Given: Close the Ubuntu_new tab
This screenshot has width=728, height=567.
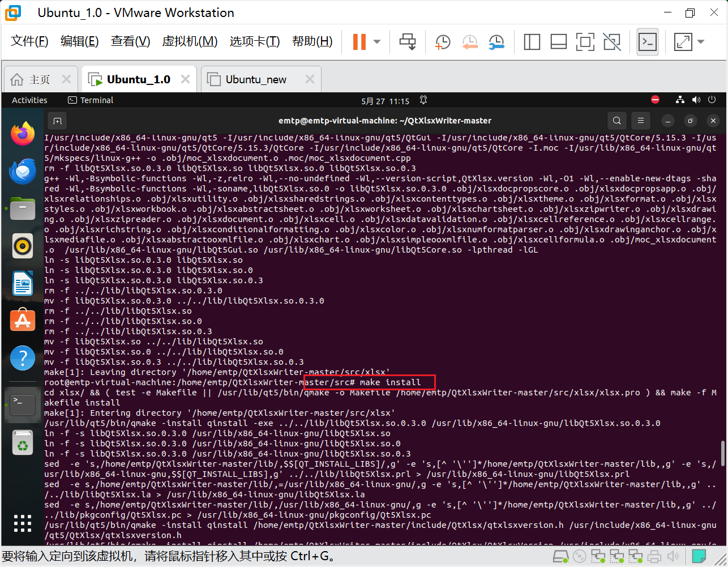Looking at the screenshot, I should 310,79.
